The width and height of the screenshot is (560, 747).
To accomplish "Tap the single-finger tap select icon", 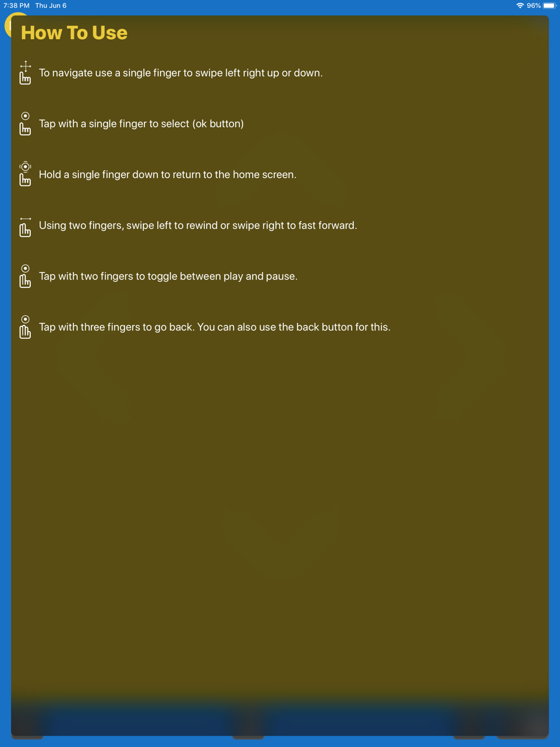I will (x=25, y=124).
